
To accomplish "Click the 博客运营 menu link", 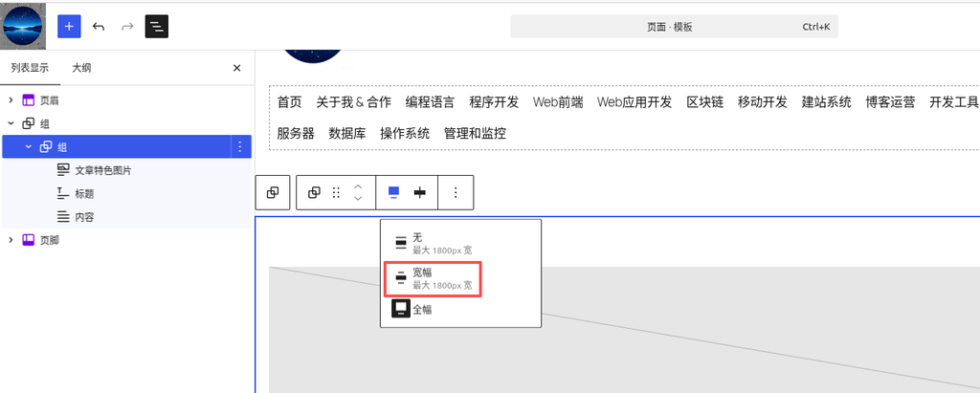I will pos(890,102).
